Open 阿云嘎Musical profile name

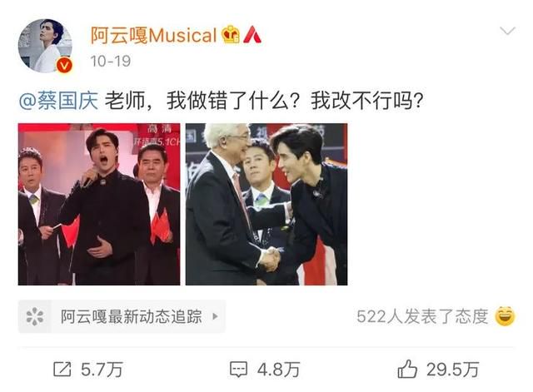tap(153, 35)
